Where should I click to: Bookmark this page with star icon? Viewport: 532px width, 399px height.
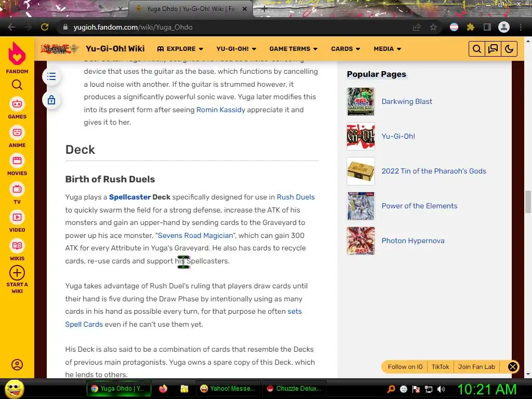point(433,27)
